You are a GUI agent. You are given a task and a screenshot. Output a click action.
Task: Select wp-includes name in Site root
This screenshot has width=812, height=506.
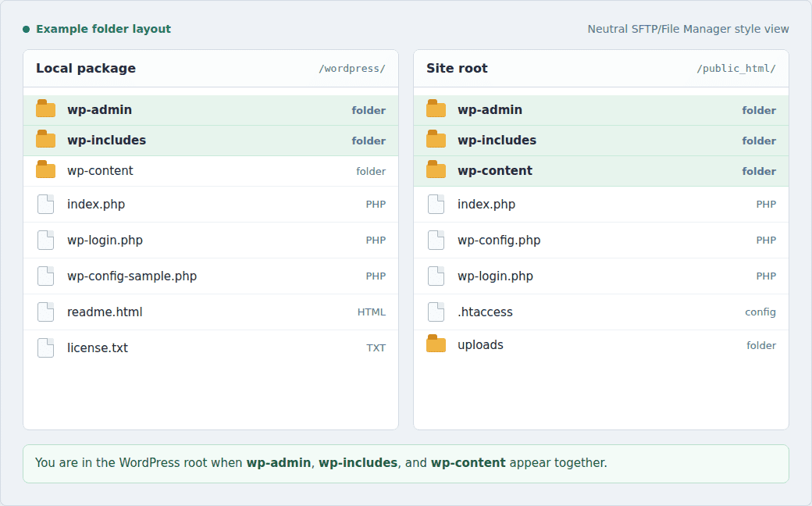(x=497, y=141)
